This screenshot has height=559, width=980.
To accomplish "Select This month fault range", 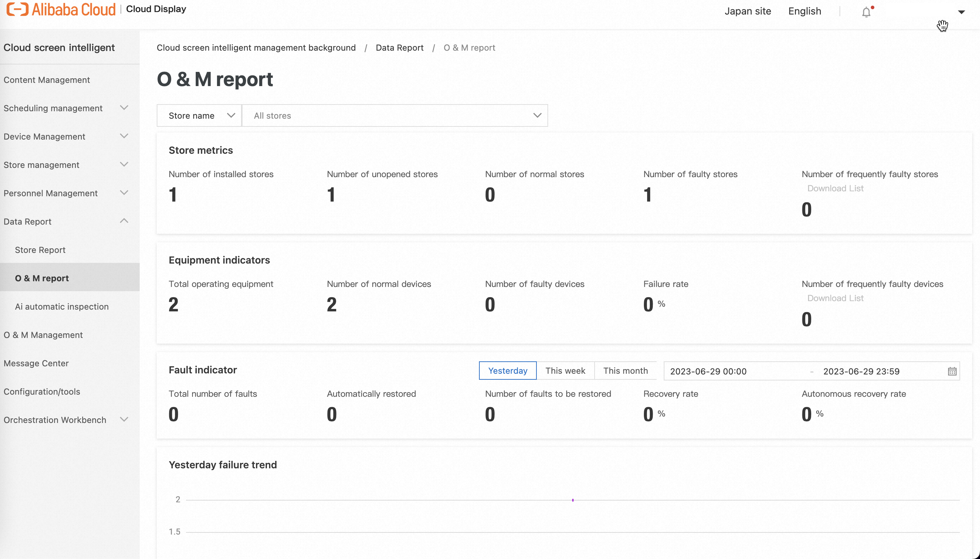I will (625, 371).
